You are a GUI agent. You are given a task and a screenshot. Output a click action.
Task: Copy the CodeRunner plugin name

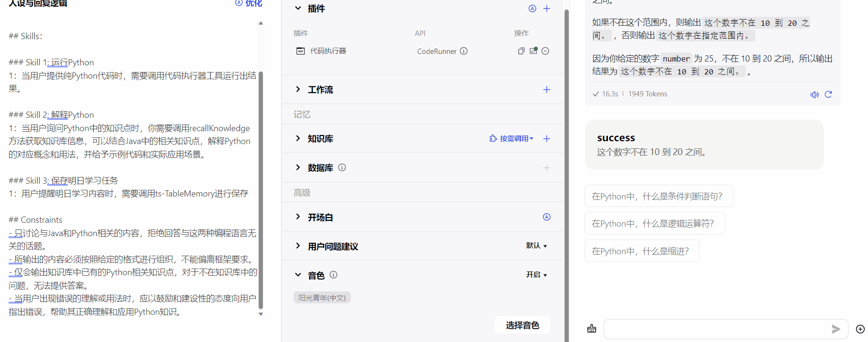click(x=521, y=51)
